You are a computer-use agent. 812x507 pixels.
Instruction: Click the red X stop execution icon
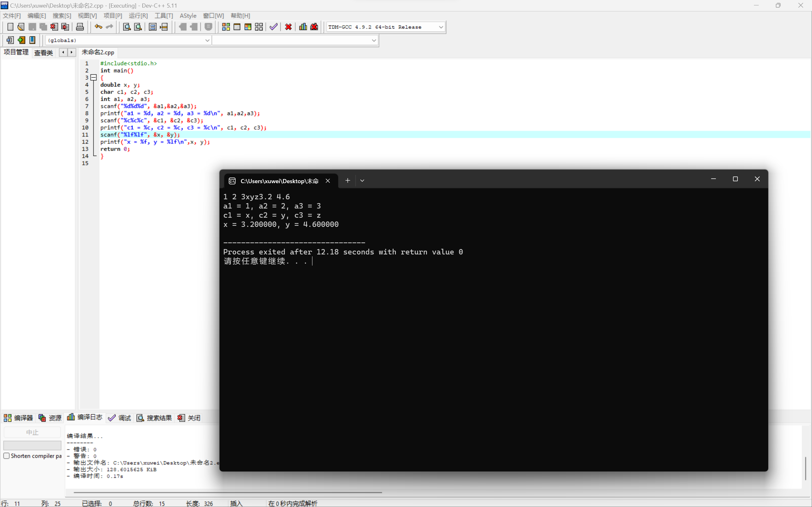tap(288, 27)
